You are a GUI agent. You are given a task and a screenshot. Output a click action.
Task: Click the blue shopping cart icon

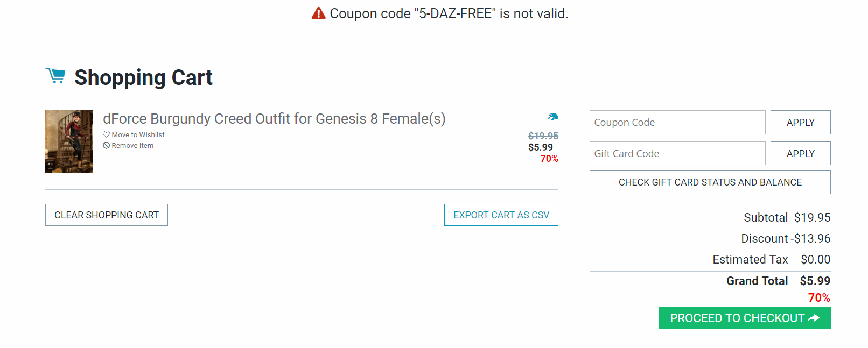[55, 76]
